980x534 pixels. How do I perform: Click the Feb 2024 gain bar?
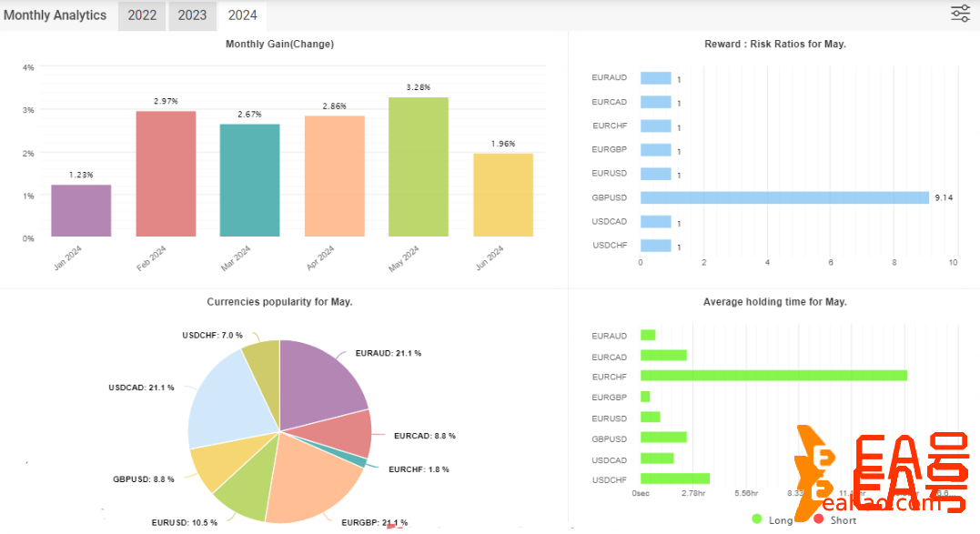point(166,174)
